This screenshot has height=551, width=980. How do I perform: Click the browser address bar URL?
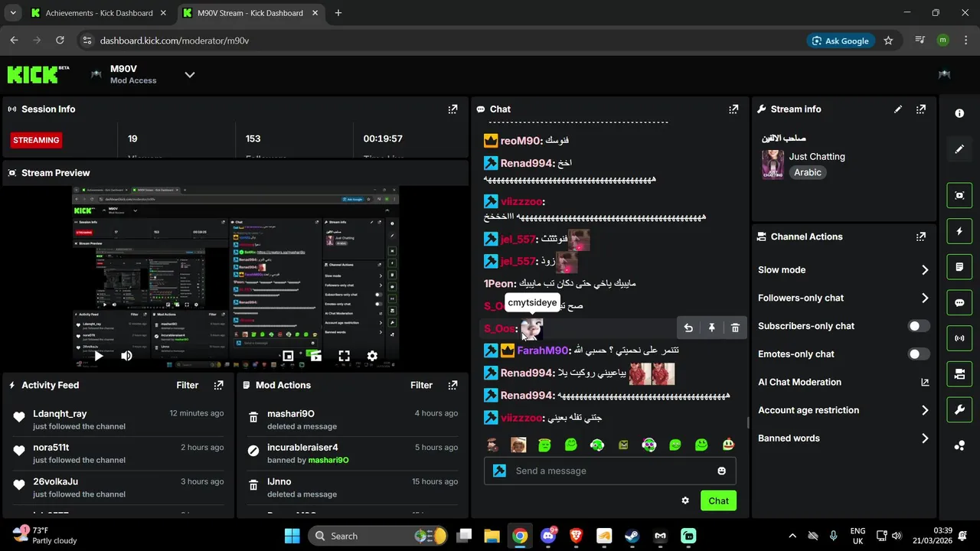175,41
